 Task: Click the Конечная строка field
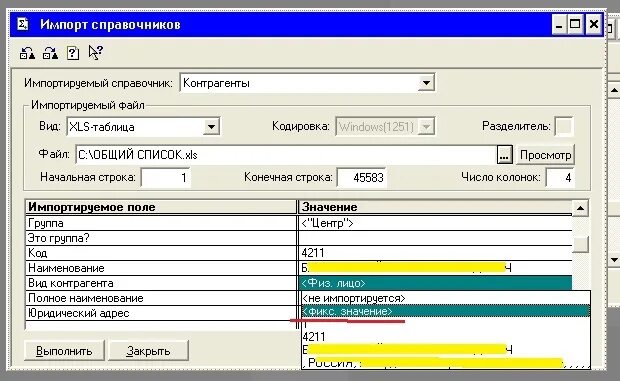coord(361,177)
